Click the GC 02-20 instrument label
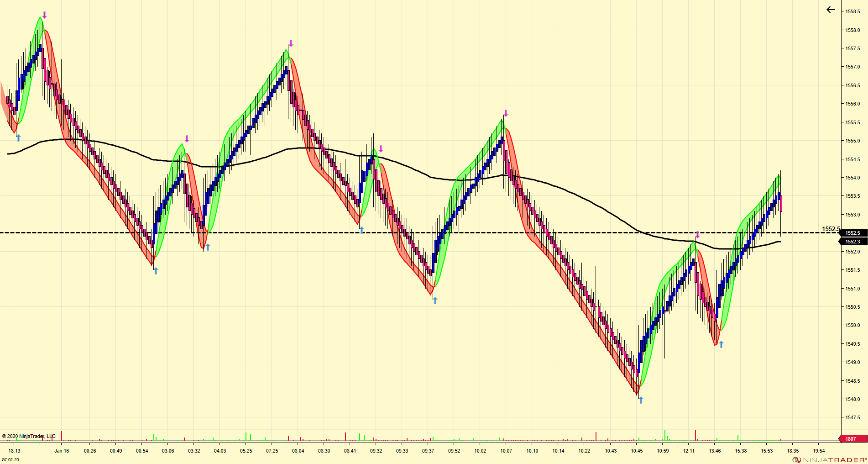The width and height of the screenshot is (868, 464). click(10, 460)
